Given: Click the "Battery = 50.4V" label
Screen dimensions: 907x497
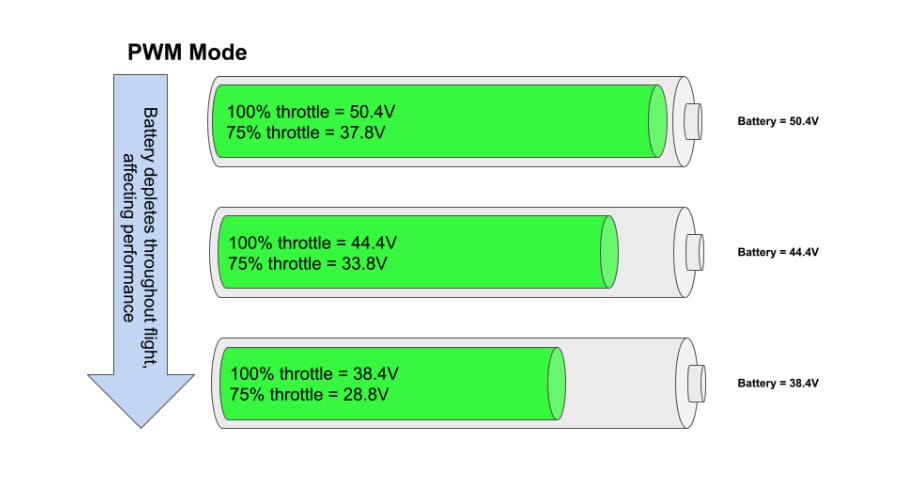Looking at the screenshot, I should click(778, 121).
